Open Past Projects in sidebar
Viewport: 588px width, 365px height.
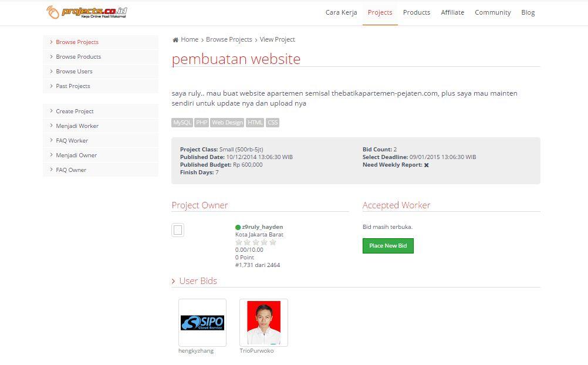(x=100, y=86)
